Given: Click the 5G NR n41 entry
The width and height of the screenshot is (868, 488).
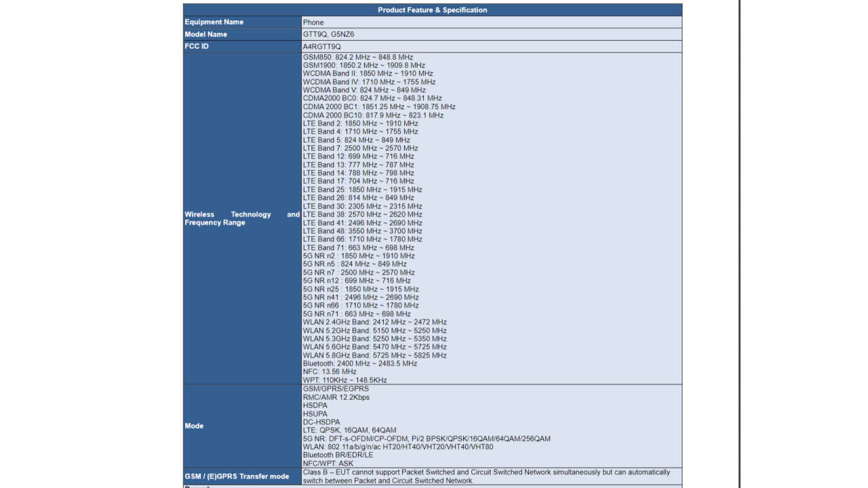Looking at the screenshot, I should coord(361,298).
